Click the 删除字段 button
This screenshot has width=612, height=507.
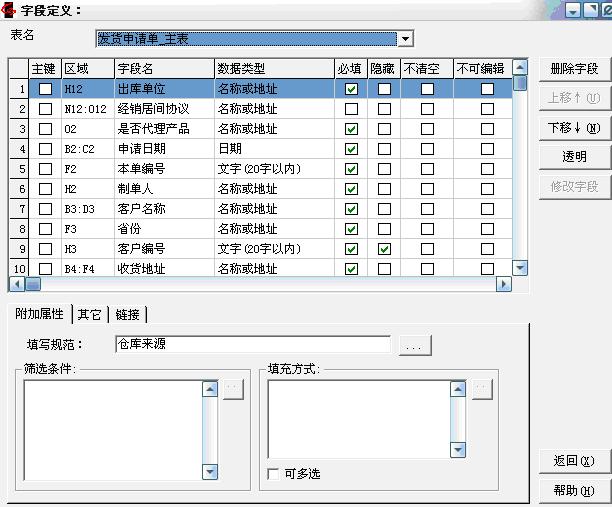tap(574, 69)
